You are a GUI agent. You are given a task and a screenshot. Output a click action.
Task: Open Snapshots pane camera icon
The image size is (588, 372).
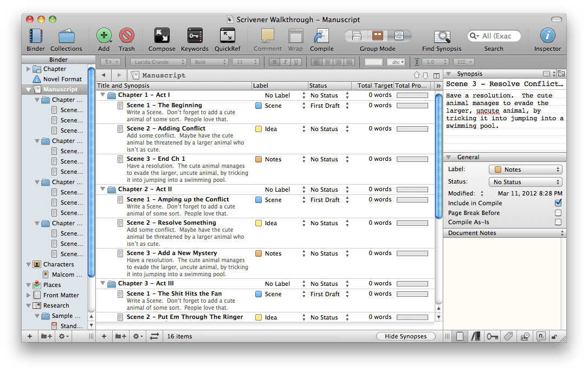(525, 336)
